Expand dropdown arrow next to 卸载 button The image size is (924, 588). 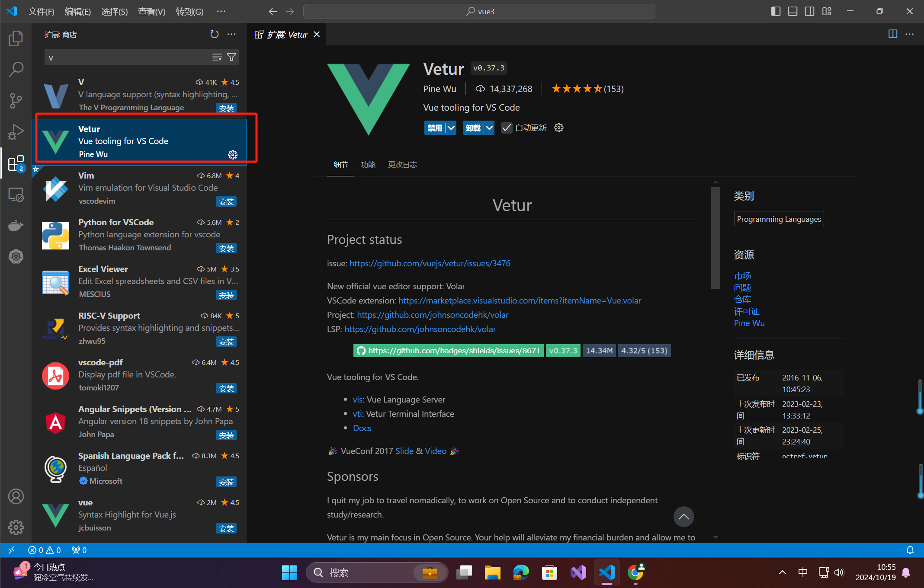pyautogui.click(x=489, y=128)
